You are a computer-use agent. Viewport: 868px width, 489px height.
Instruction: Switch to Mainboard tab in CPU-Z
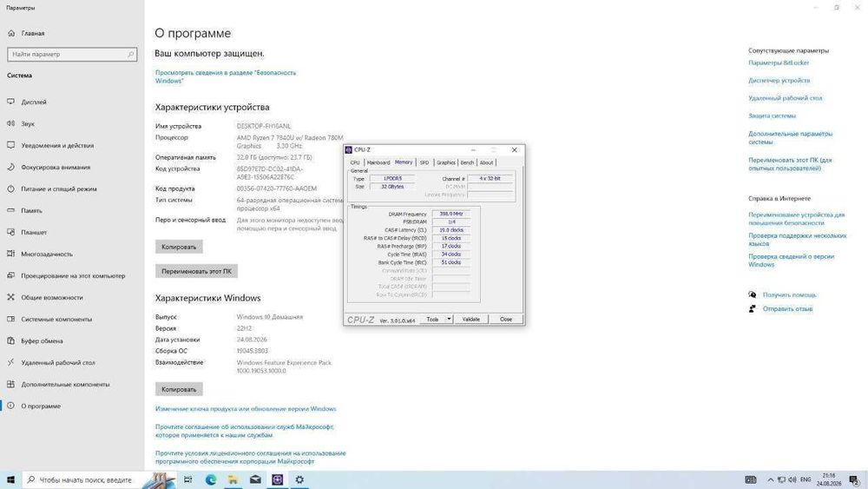coord(378,162)
